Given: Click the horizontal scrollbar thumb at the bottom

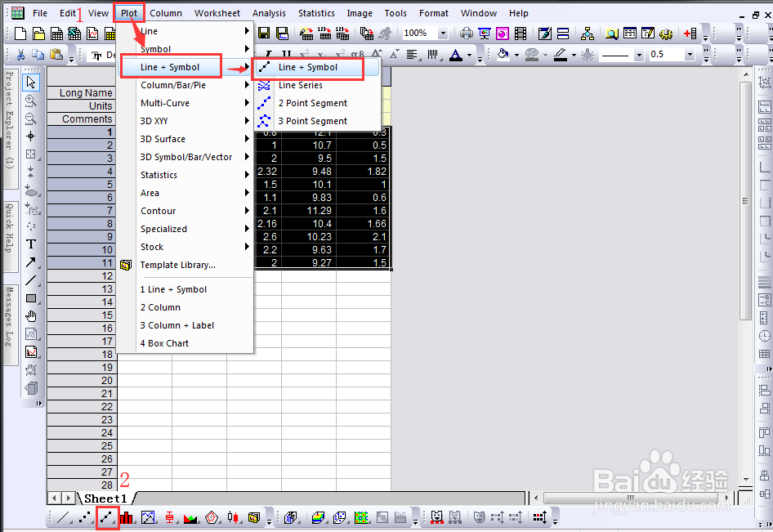Looking at the screenshot, I should point(630,498).
